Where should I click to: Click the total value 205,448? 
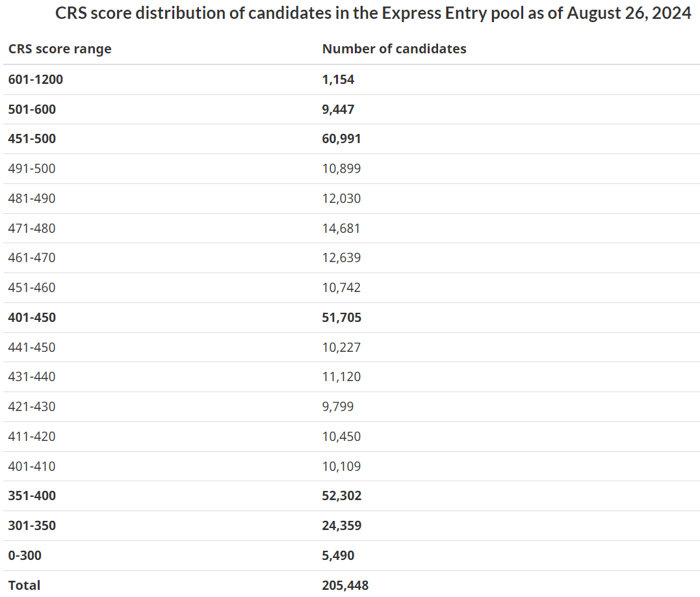pos(345,585)
